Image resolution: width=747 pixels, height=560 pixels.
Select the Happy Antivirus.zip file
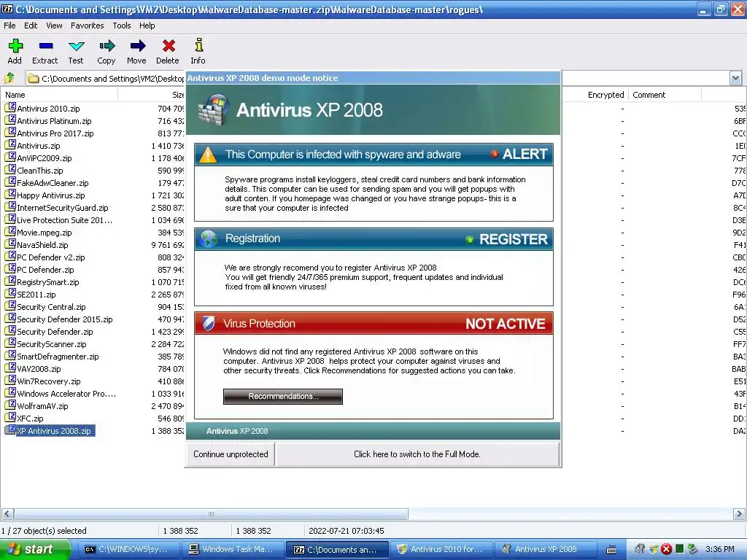[x=50, y=195]
